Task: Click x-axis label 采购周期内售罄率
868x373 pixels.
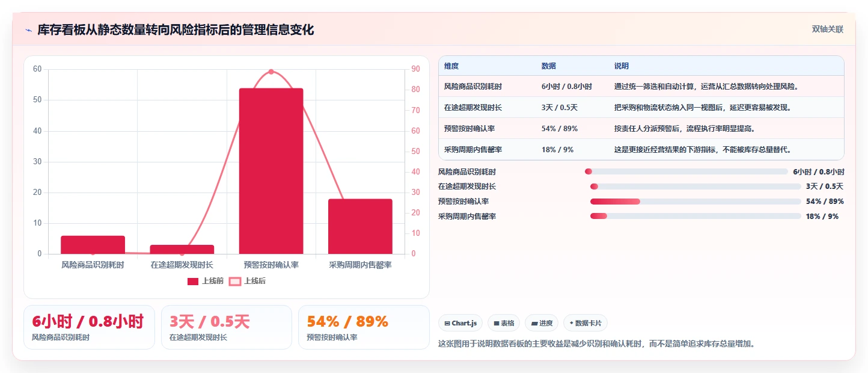Action: pyautogui.click(x=360, y=265)
